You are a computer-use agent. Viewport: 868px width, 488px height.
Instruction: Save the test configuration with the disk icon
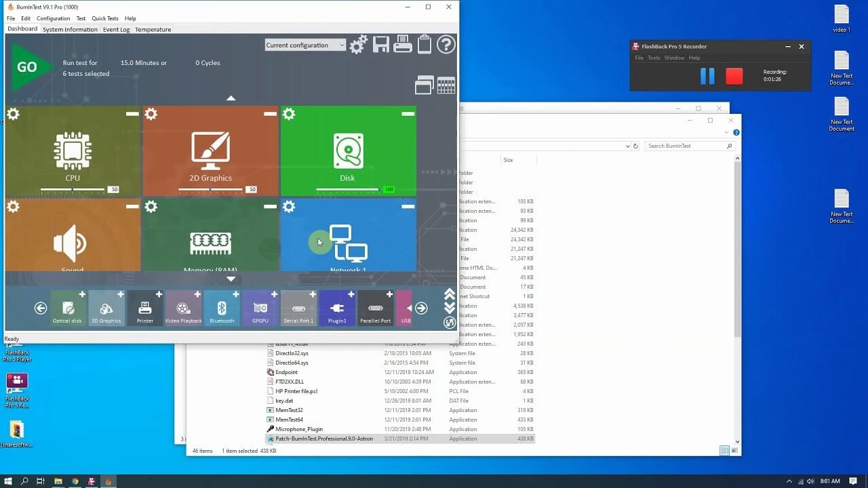381,44
